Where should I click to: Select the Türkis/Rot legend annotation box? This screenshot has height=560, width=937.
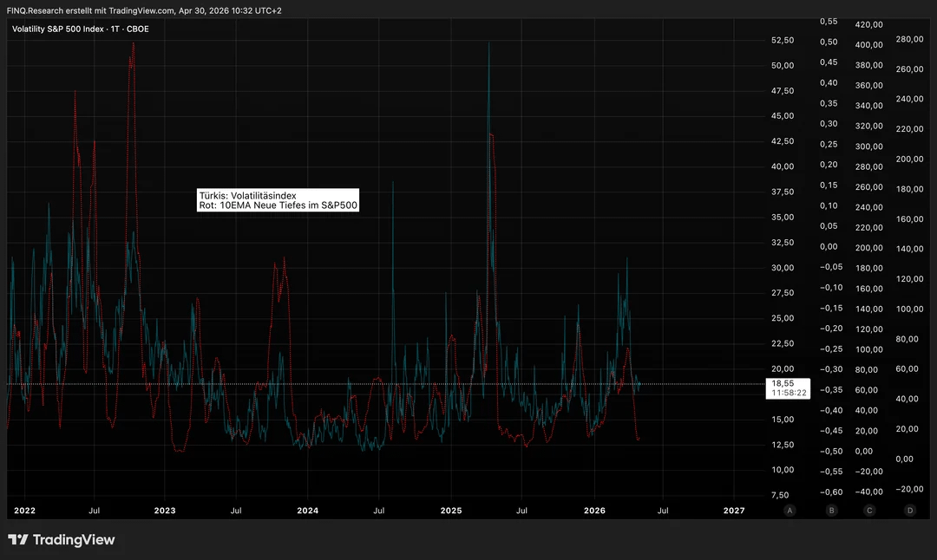pos(278,200)
